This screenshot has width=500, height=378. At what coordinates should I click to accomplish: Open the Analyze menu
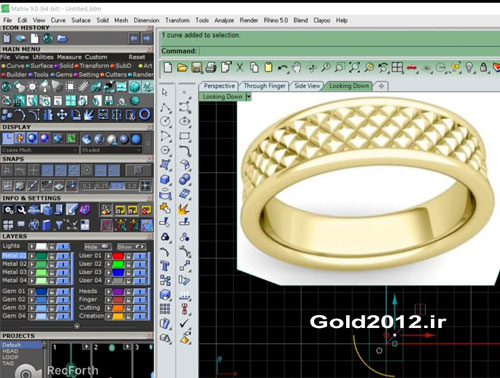point(224,20)
